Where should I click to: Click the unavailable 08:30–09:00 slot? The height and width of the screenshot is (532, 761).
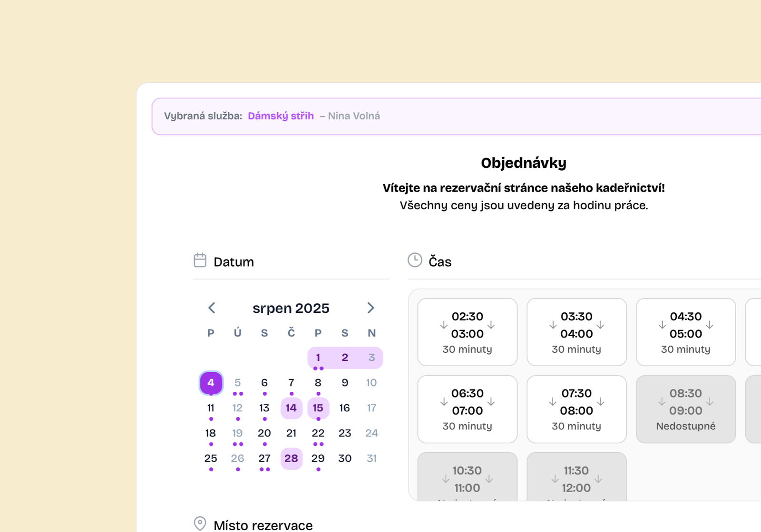[685, 409]
